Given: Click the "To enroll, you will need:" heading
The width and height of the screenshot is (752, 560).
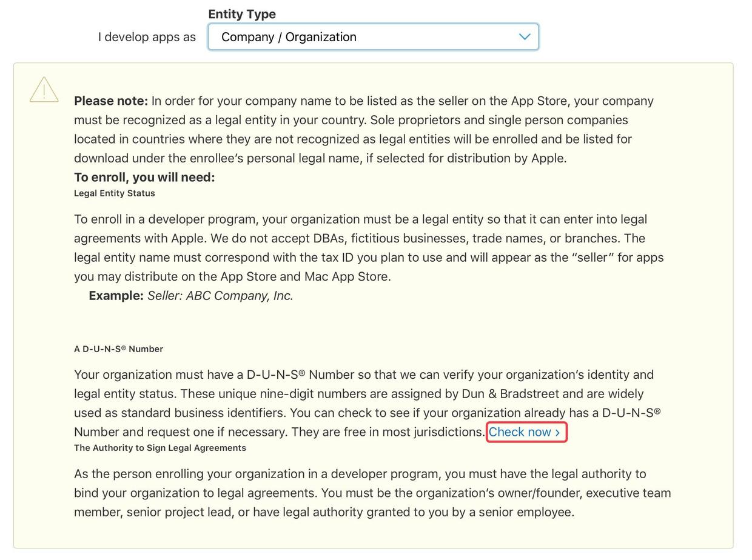Looking at the screenshot, I should pyautogui.click(x=144, y=177).
